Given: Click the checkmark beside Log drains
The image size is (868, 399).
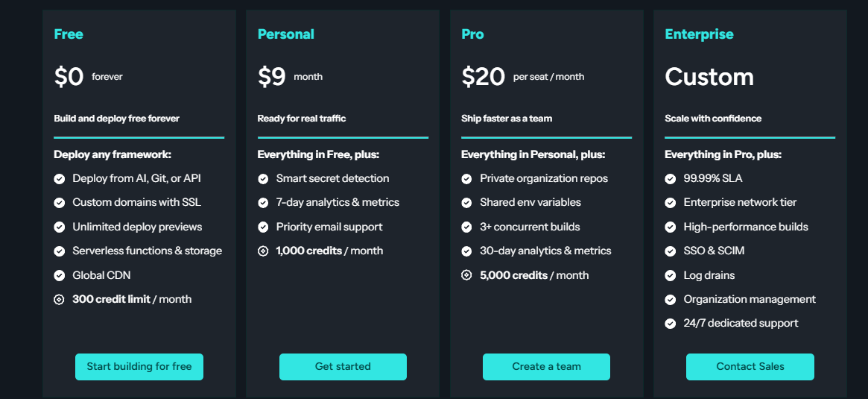Looking at the screenshot, I should click(670, 275).
